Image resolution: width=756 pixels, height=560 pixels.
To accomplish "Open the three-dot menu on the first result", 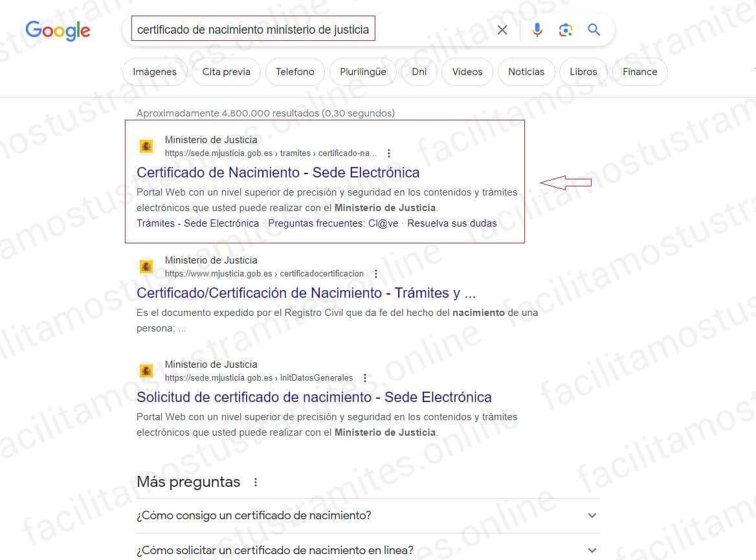I will pyautogui.click(x=388, y=153).
